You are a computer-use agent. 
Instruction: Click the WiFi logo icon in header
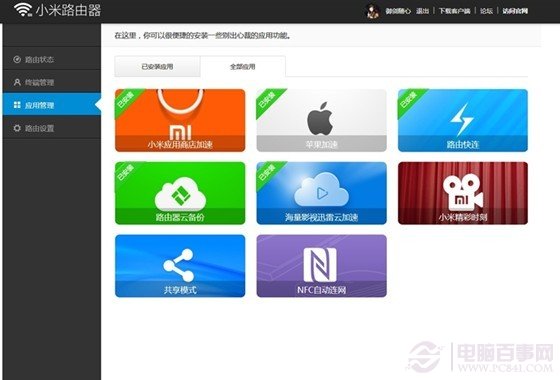[22, 10]
